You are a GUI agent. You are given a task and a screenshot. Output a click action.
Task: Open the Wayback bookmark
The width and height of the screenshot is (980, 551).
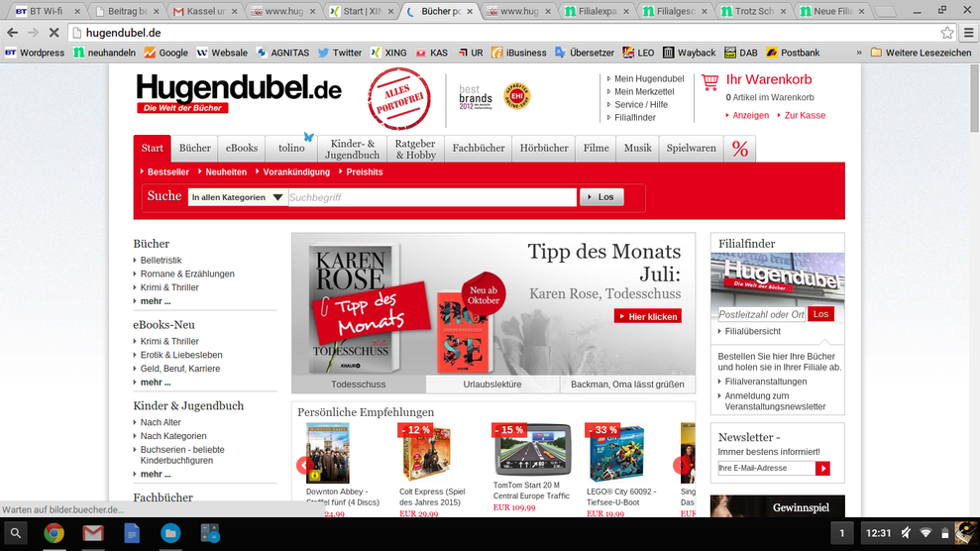tap(690, 53)
